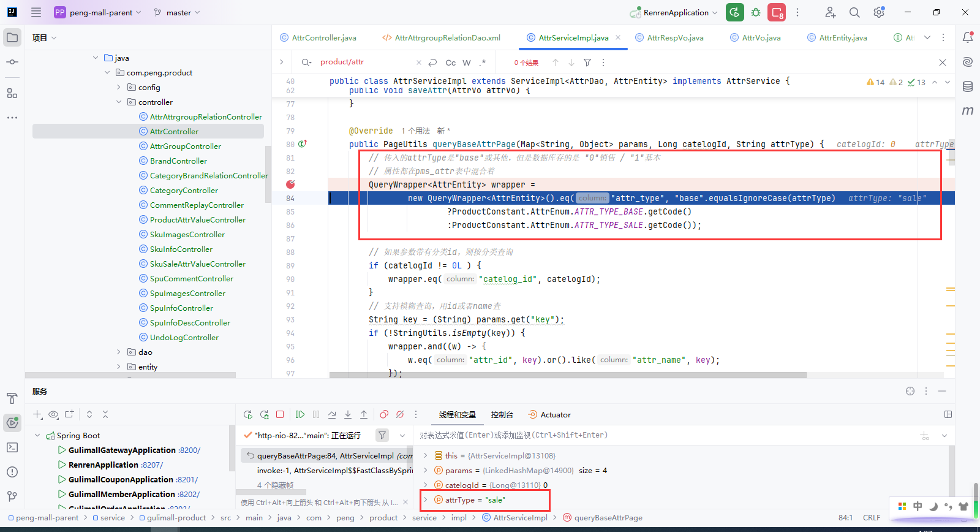Screen dimensions: 980x532
Task: Open the Terminal tool window icon
Action: coord(12,447)
